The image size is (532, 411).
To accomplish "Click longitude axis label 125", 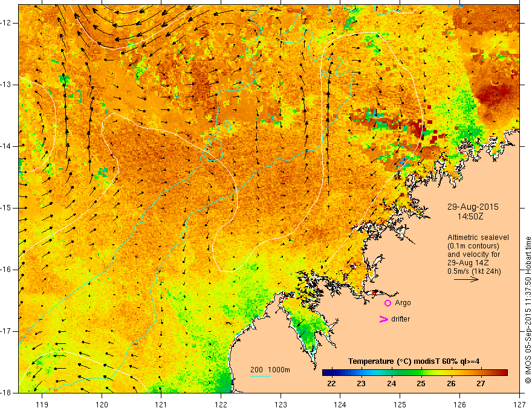I will coord(400,404).
